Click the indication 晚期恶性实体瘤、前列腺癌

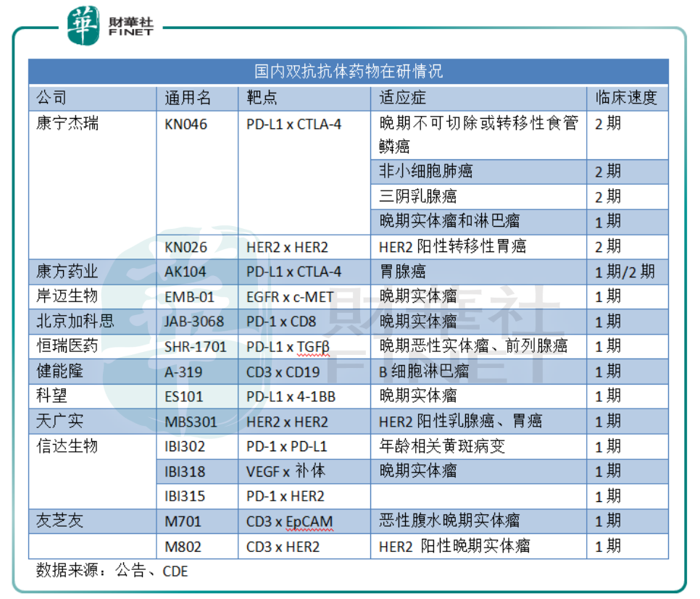click(x=473, y=346)
